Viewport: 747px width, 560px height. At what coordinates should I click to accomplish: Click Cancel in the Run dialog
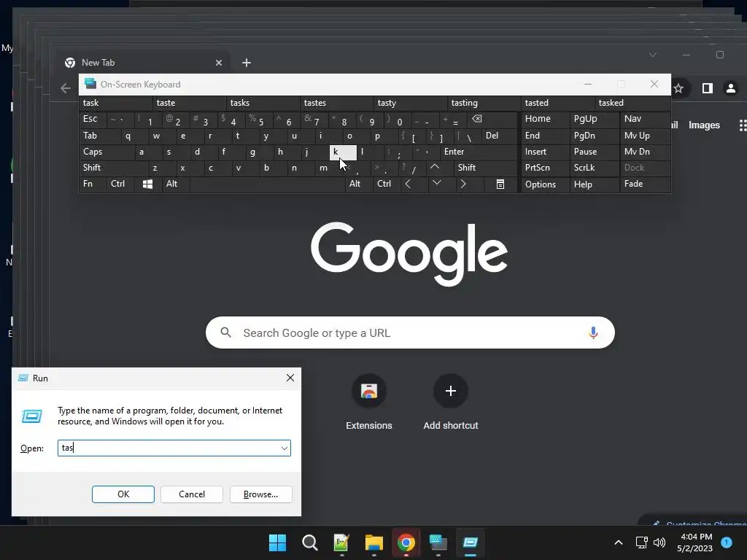[x=192, y=494]
